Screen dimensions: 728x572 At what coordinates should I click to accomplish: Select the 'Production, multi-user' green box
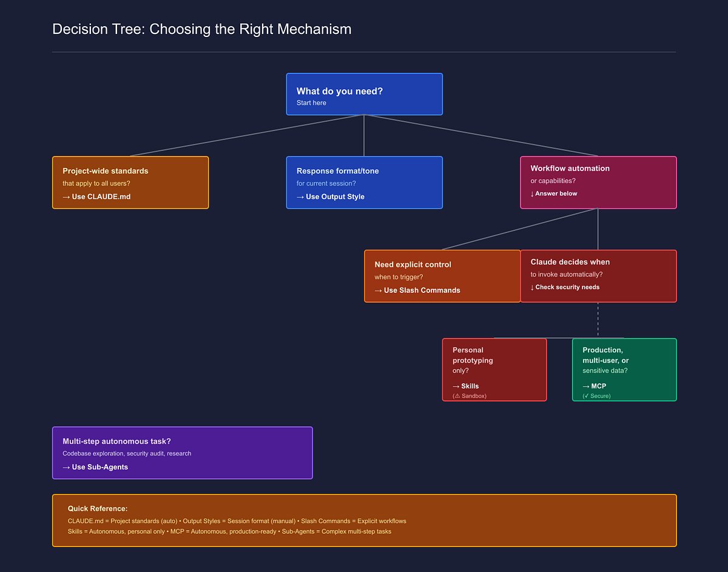tap(624, 369)
